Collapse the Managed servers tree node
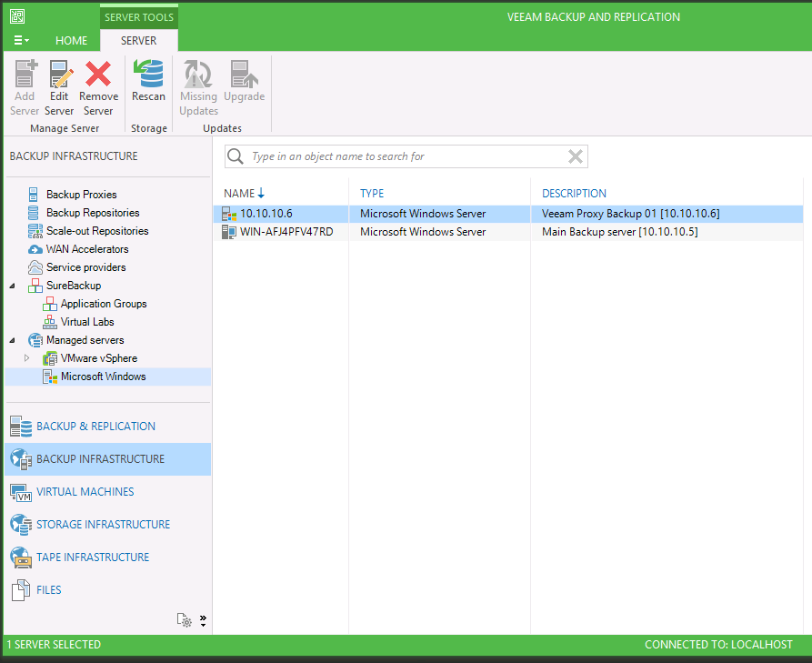This screenshot has height=663, width=812. click(x=13, y=340)
